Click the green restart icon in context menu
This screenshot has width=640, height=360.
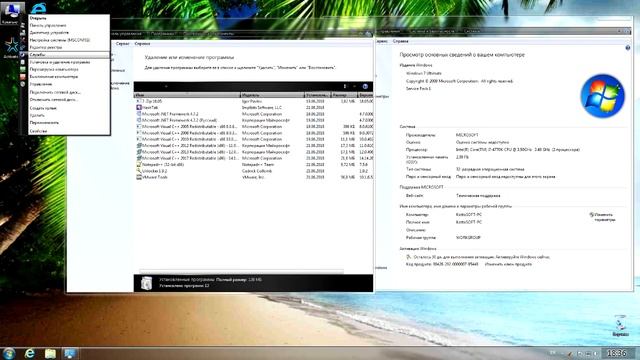[23, 69]
